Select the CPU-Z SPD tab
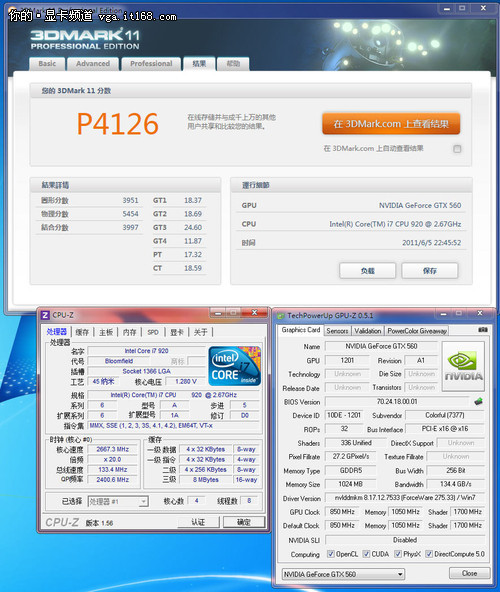Screen dimensions: 500x592 153,332
